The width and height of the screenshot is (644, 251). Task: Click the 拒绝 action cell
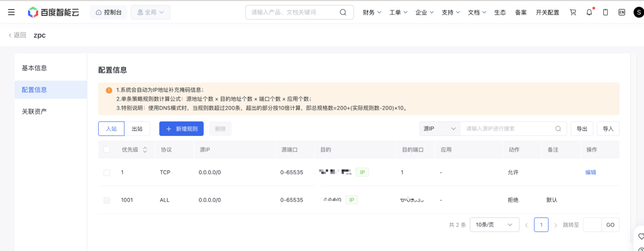513,200
